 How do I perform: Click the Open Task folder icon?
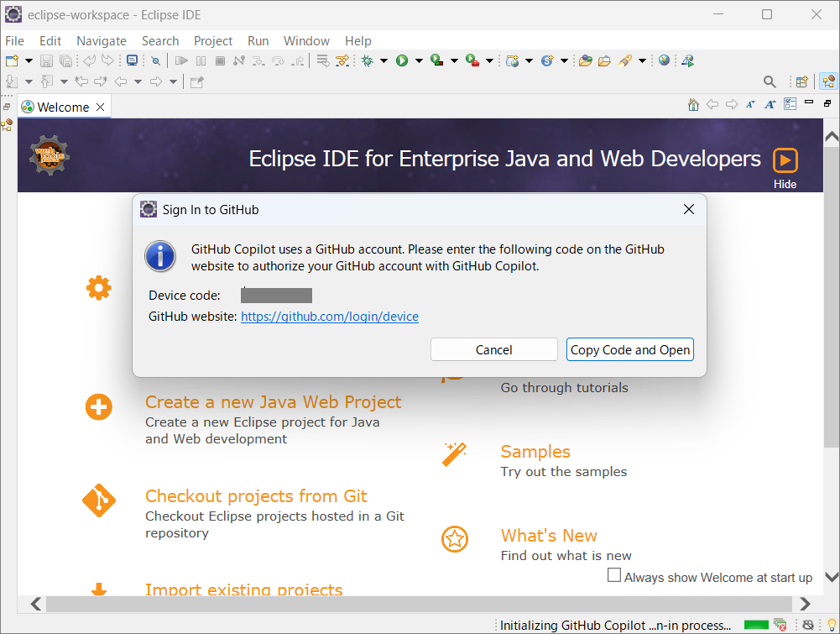pos(604,60)
